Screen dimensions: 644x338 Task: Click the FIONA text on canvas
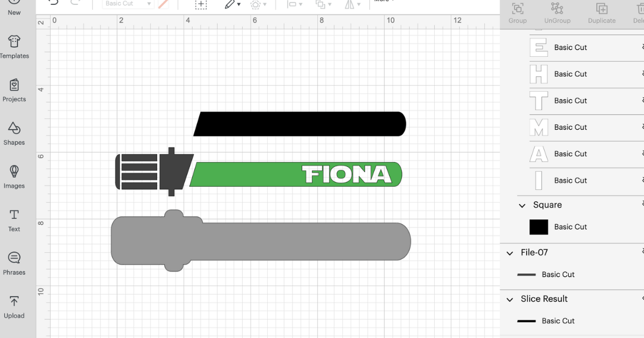[347, 174]
